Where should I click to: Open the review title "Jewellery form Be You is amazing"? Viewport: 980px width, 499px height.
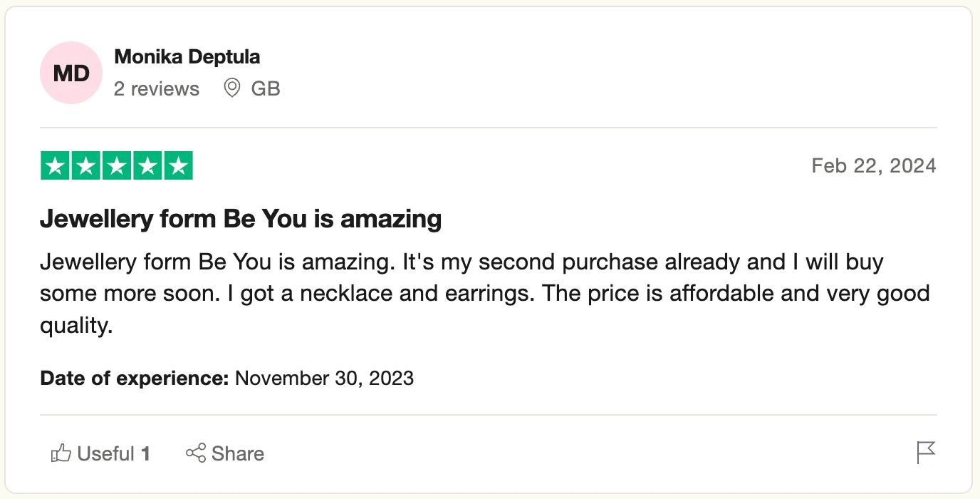click(241, 219)
